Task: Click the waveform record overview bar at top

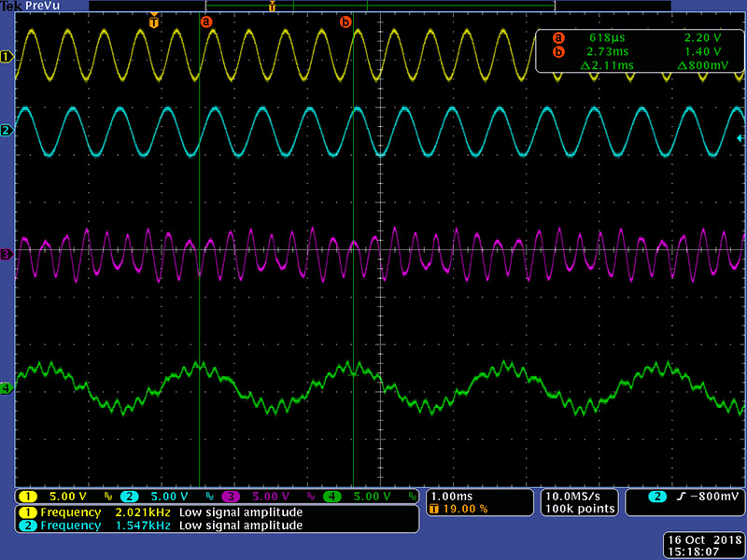Action: point(373,6)
